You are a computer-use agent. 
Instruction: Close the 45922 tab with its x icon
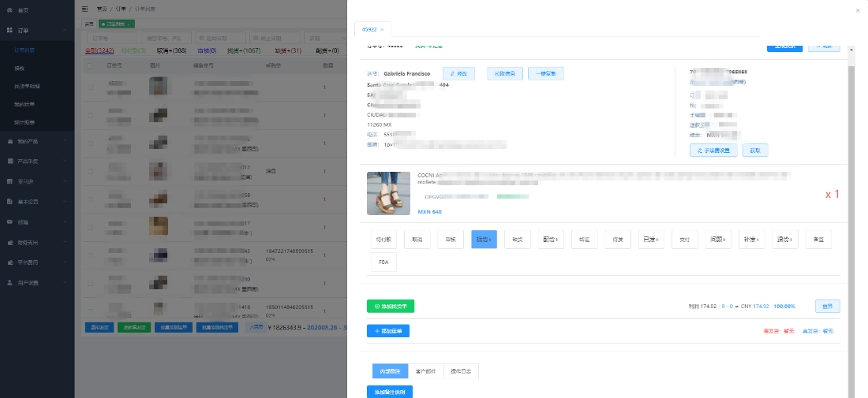[382, 29]
